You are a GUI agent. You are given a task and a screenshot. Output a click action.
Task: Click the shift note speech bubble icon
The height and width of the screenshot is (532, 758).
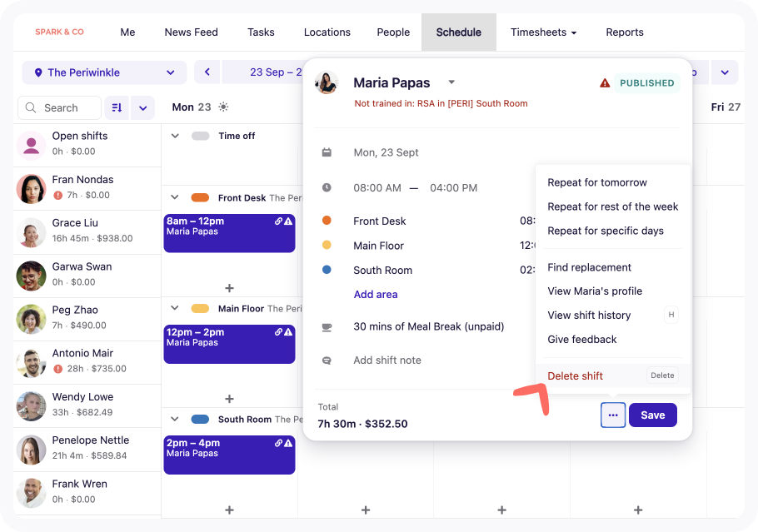coord(327,360)
